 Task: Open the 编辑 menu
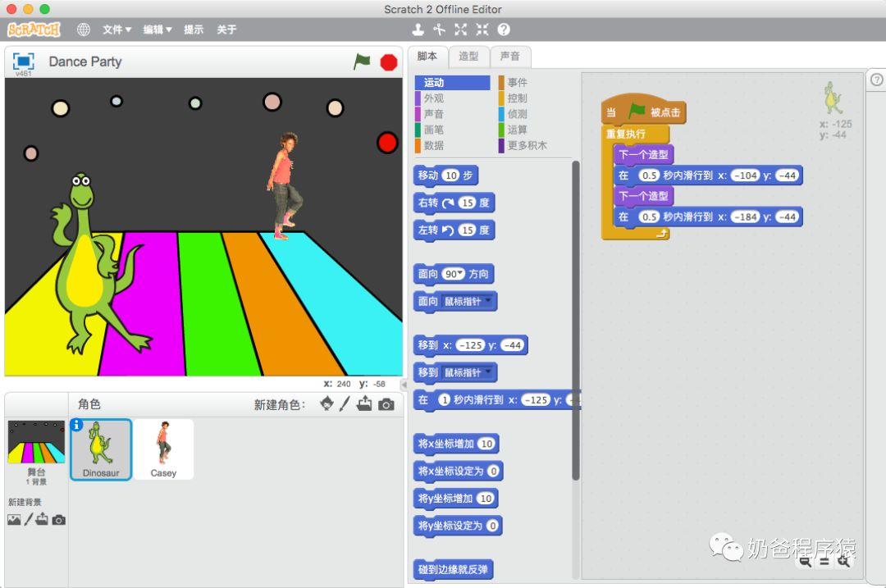tap(157, 30)
